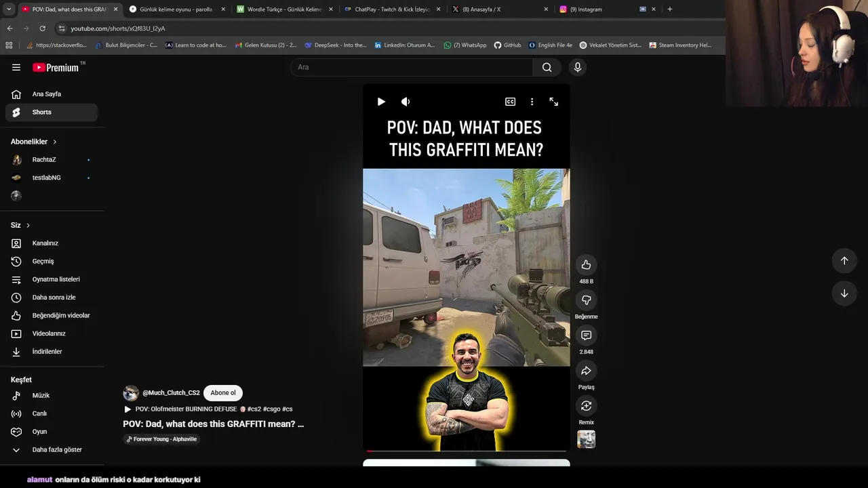Open the RachtaZ subscription channel
This screenshot has height=488, width=868.
coord(52,160)
